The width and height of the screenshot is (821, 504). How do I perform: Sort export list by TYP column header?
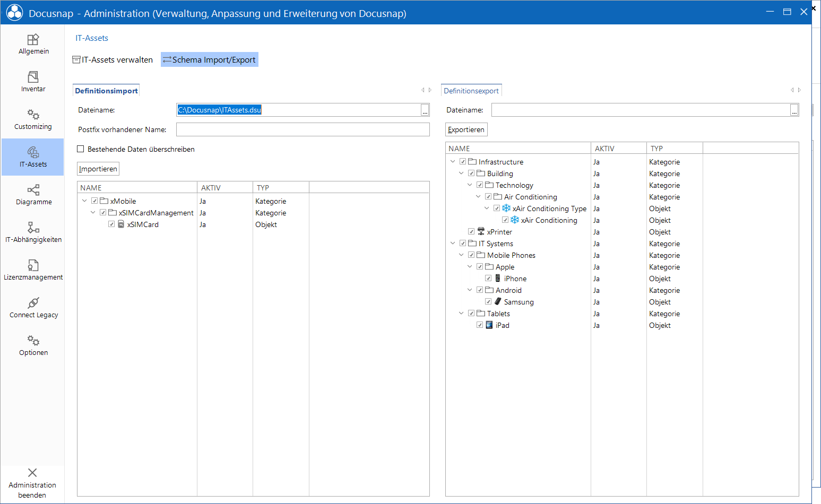click(x=675, y=149)
